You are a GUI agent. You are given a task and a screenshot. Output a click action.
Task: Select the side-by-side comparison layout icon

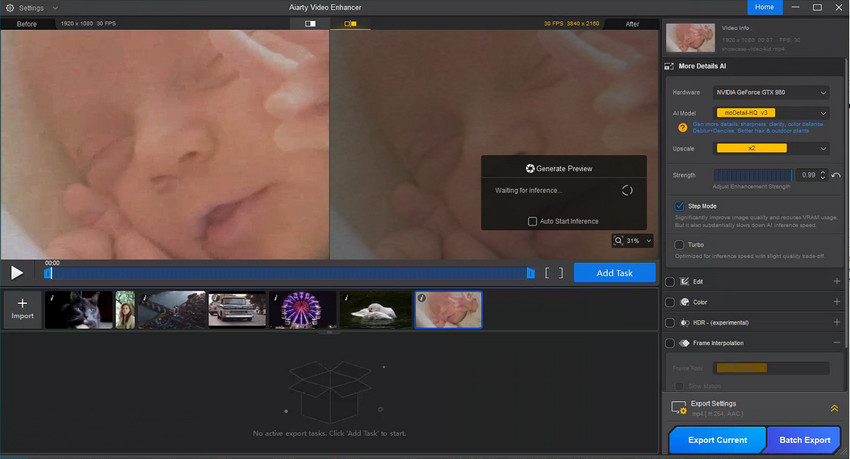[350, 24]
